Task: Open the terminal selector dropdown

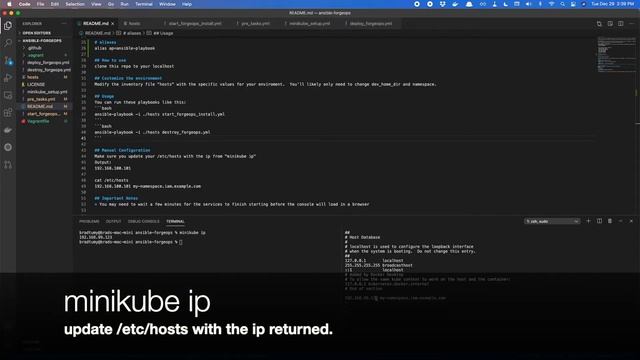Action: click(x=552, y=221)
